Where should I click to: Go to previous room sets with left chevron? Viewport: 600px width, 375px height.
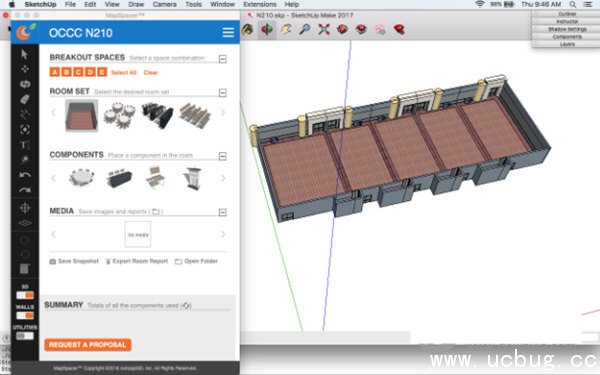pos(54,112)
